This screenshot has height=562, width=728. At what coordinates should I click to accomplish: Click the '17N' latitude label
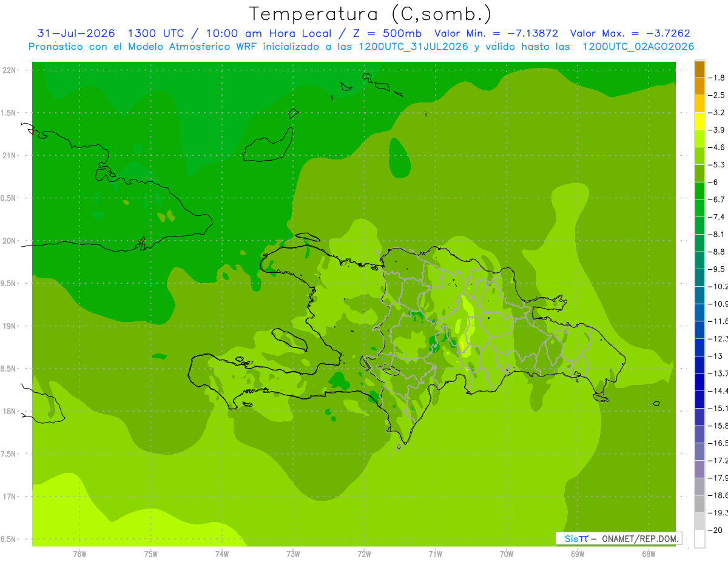coord(9,497)
